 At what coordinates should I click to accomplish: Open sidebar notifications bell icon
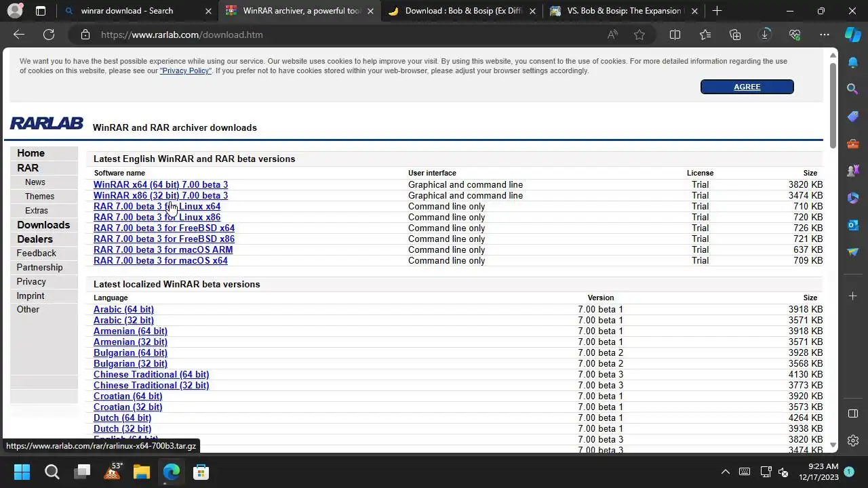[853, 62]
